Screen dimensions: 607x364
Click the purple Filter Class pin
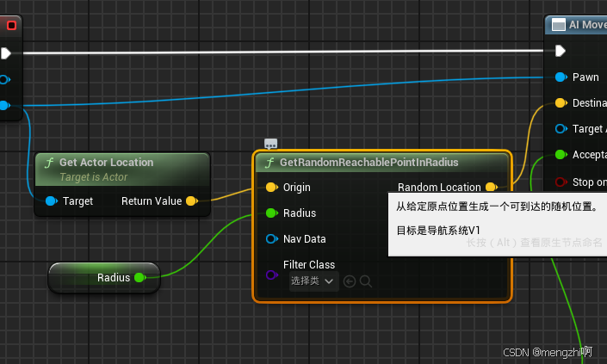pyautogui.click(x=272, y=275)
